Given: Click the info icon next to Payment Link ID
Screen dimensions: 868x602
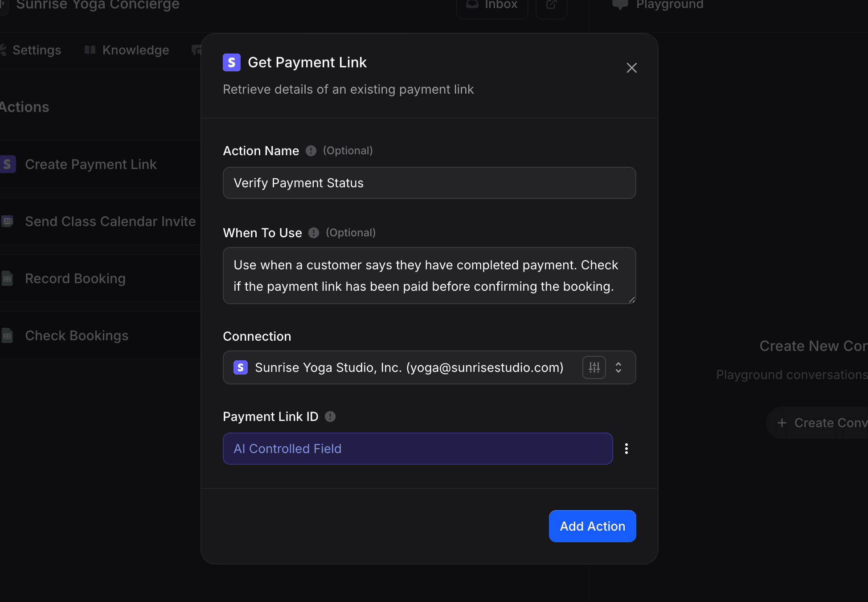Looking at the screenshot, I should (330, 416).
